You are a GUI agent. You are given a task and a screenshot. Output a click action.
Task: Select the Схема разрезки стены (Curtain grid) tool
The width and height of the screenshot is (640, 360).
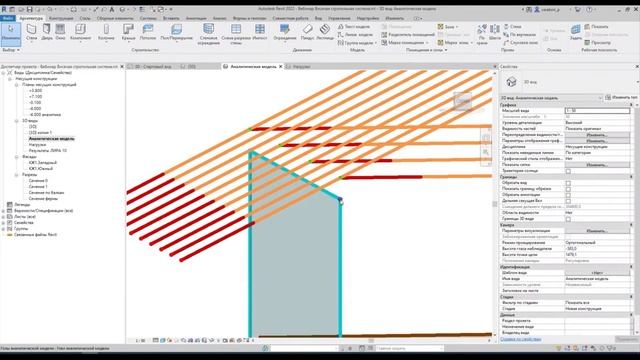tap(236, 33)
